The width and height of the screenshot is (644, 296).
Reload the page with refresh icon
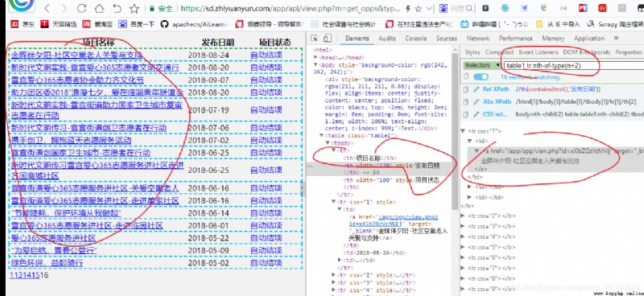[x=82, y=8]
